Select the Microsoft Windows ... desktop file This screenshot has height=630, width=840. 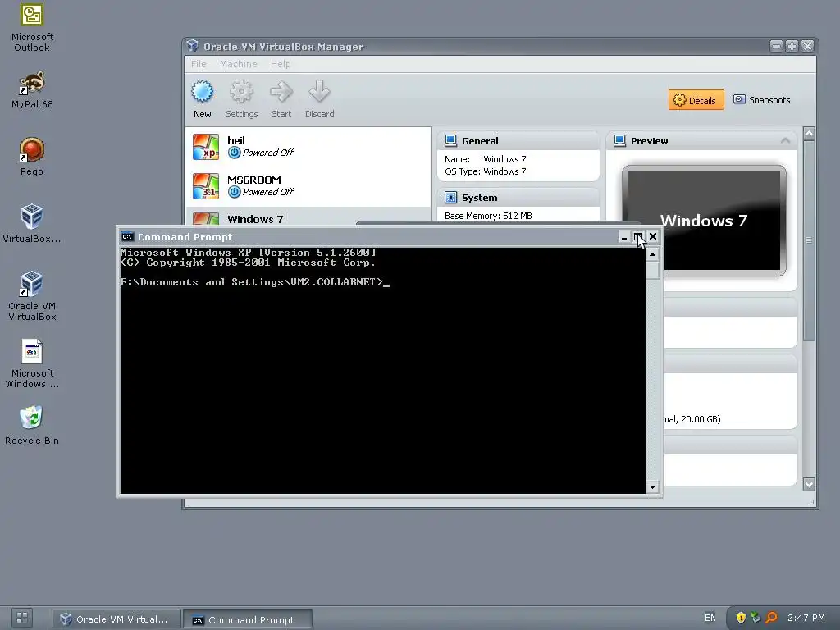[x=32, y=363]
